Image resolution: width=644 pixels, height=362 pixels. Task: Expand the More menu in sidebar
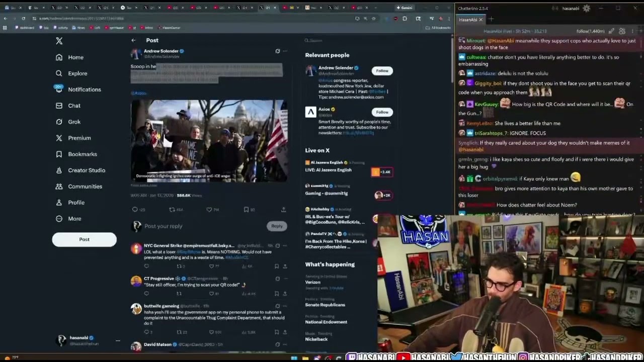(68, 219)
